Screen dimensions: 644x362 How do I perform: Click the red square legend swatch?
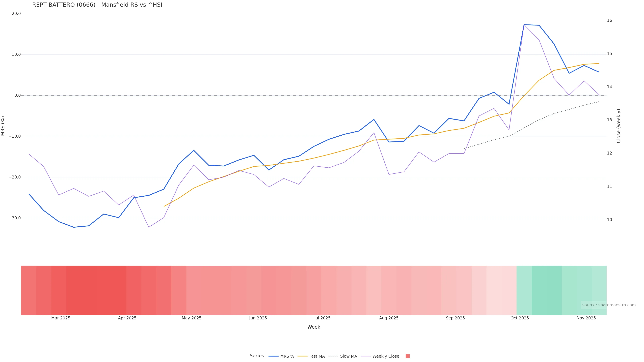point(408,356)
